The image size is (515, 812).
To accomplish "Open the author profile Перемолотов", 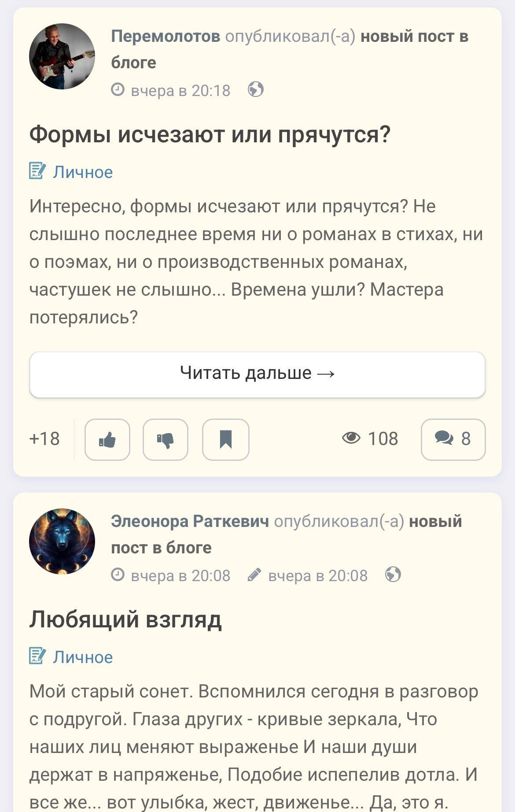I will (166, 36).
